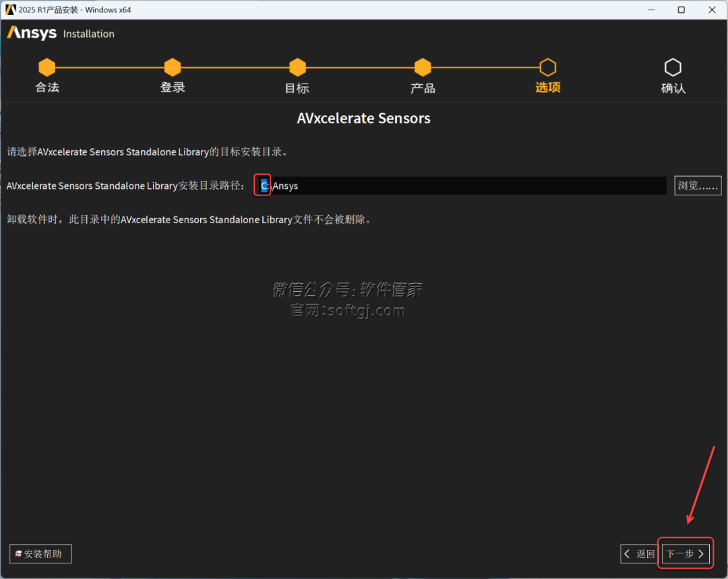The image size is (728, 579).
Task: Click the 目标 step label
Action: (x=297, y=88)
